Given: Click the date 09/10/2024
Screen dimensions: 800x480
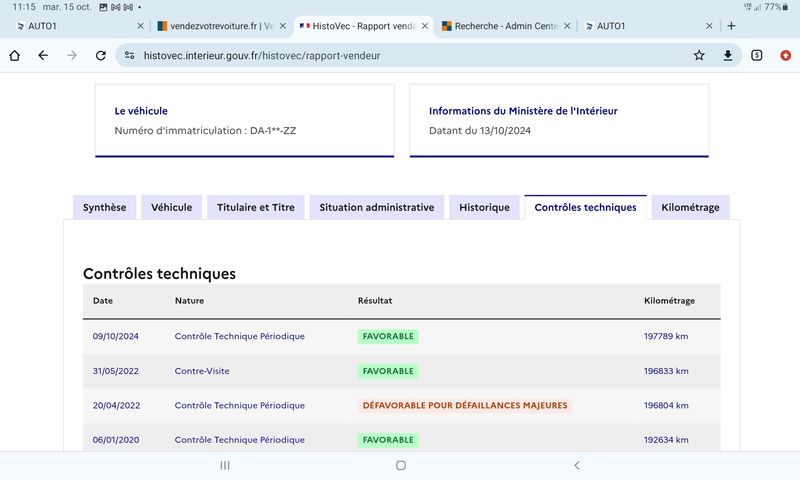Looking at the screenshot, I should click(115, 336).
